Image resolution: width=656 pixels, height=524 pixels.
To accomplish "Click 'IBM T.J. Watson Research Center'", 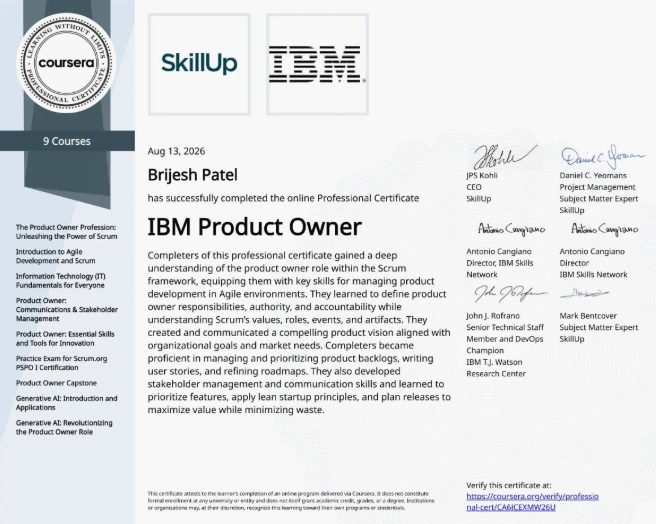I will coord(496,368).
